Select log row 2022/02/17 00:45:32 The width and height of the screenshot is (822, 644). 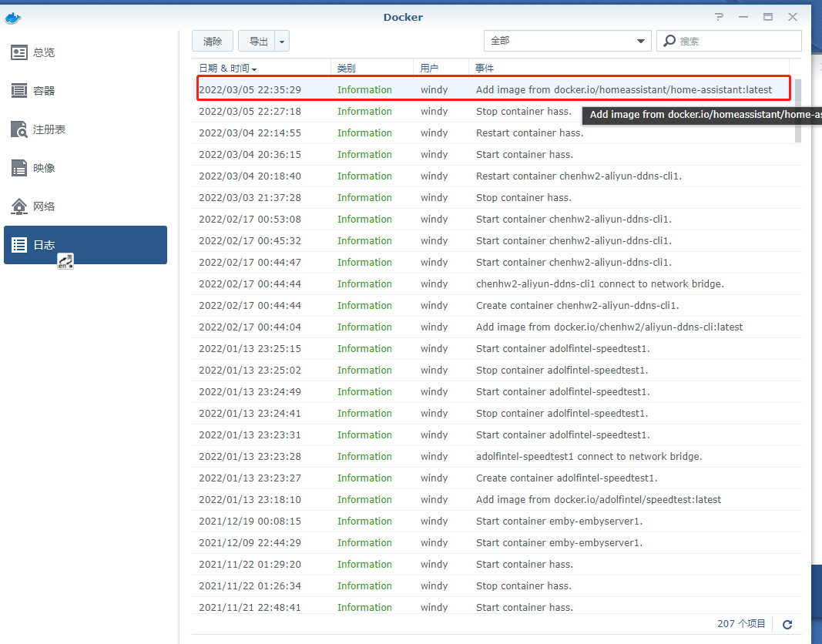(x=496, y=240)
